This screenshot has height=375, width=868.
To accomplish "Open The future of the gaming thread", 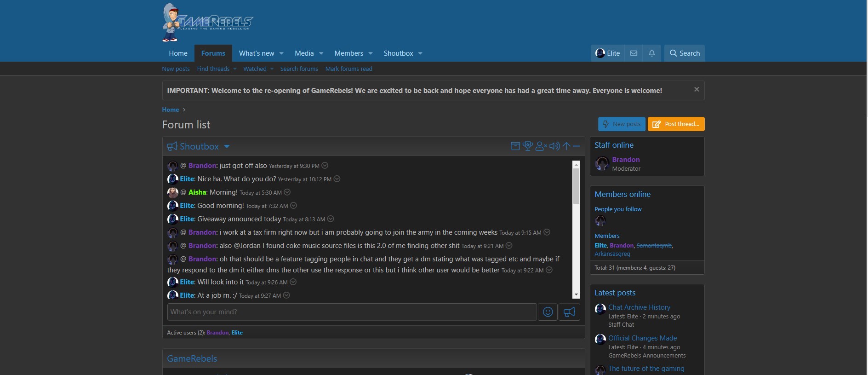I will click(646, 369).
